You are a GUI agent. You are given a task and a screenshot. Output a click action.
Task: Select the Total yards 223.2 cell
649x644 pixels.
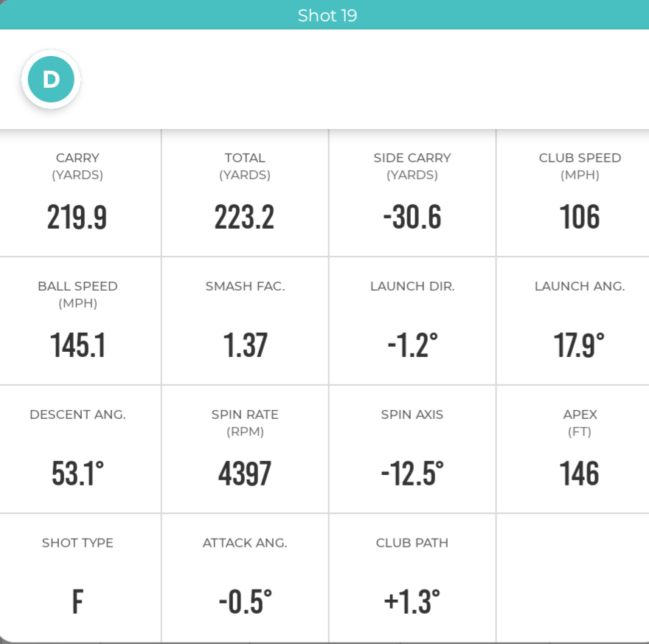245,193
